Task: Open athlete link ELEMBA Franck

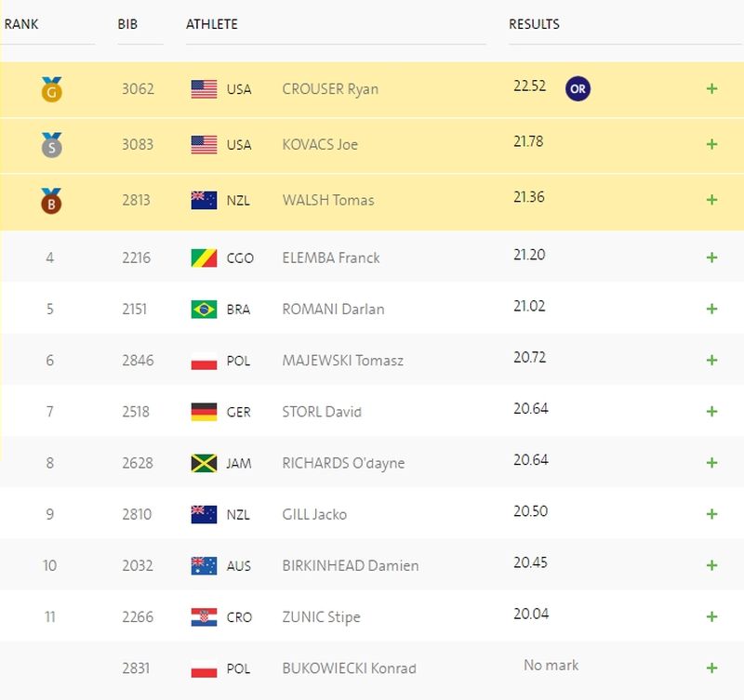Action: click(331, 258)
